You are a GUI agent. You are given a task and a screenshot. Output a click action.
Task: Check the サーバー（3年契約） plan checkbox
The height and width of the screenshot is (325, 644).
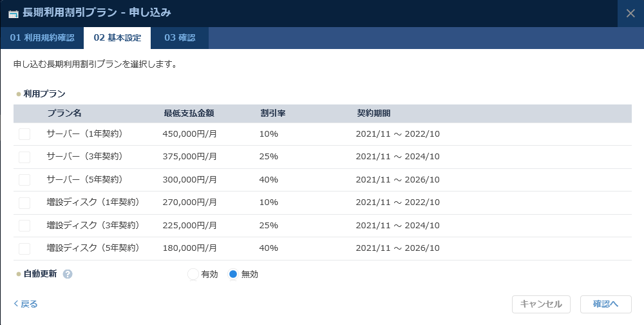24,157
